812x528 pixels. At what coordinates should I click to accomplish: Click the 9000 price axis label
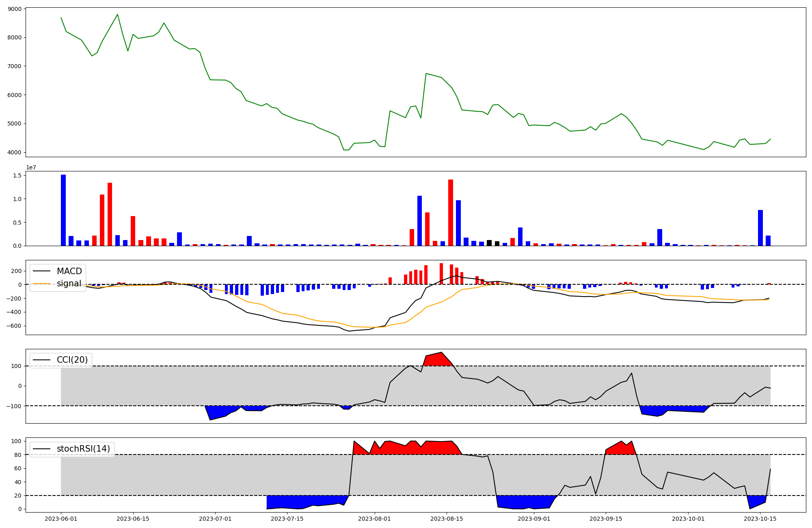(x=15, y=9)
